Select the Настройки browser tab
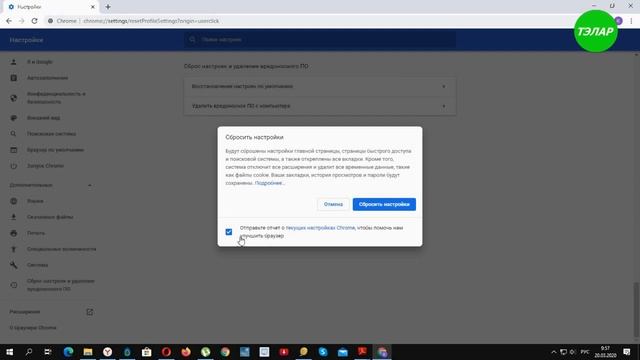 51,7
